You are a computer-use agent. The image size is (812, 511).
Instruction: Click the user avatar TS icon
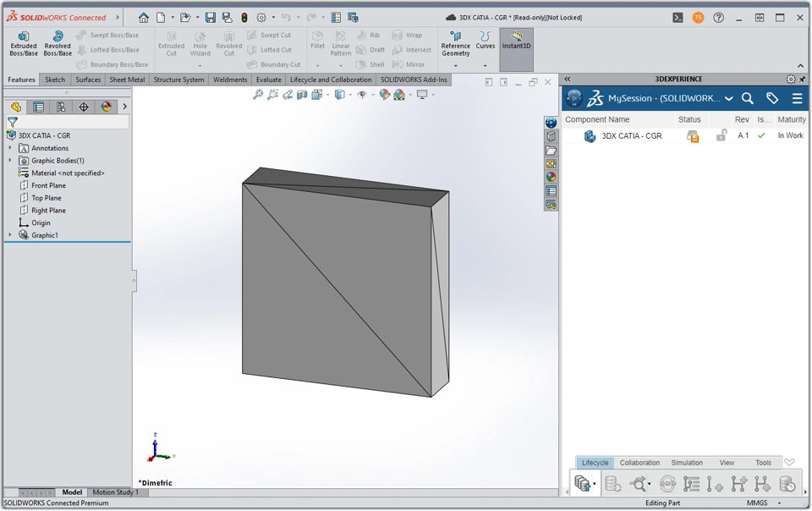pyautogui.click(x=698, y=18)
